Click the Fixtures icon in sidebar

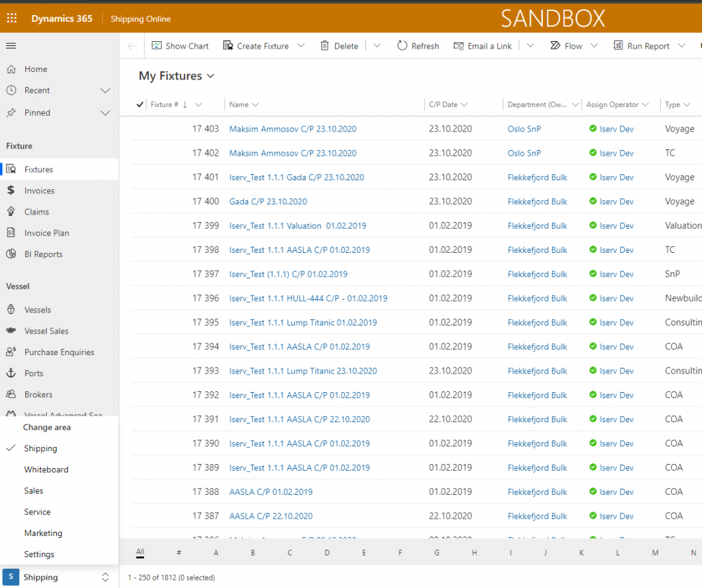[11, 169]
